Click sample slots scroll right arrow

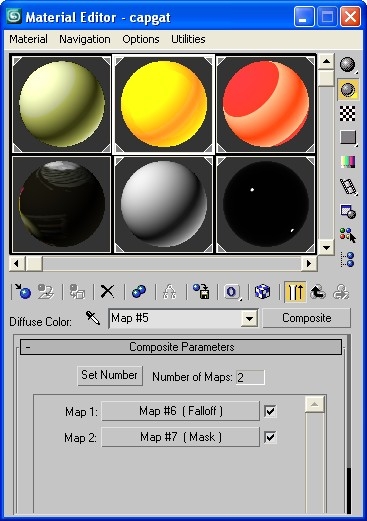point(309,264)
